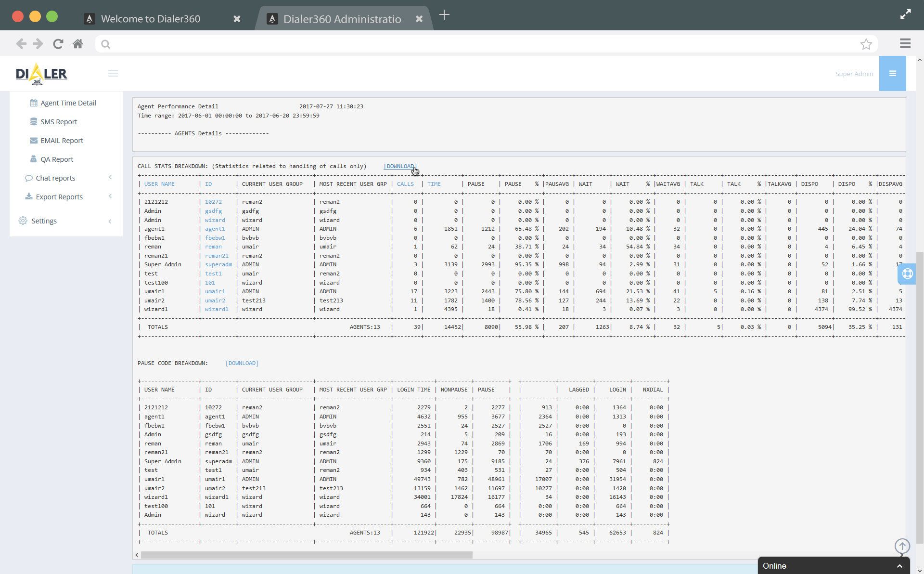The height and width of the screenshot is (574, 924).
Task: Toggle sidebar with the collapse icon
Action: coord(113,73)
